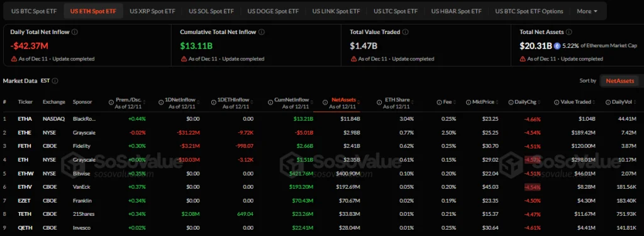Click info icon on Prem./Dsc. column header
The image size is (644, 236).
click(x=111, y=102)
